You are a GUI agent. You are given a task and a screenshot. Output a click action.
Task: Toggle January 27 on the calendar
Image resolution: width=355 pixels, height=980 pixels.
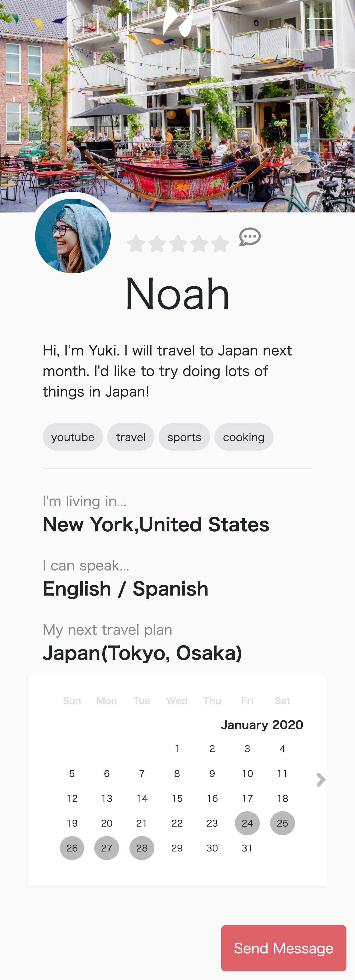point(107,848)
